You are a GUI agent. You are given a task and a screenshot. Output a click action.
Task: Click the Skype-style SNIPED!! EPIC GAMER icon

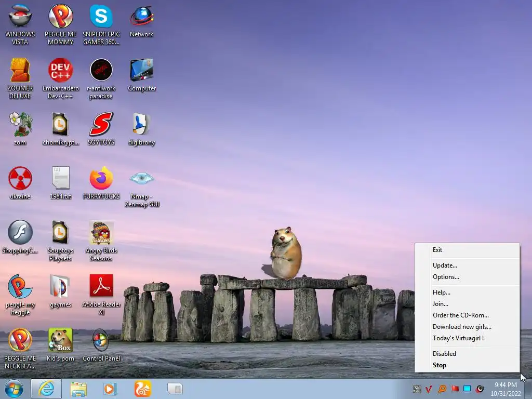pyautogui.click(x=101, y=25)
